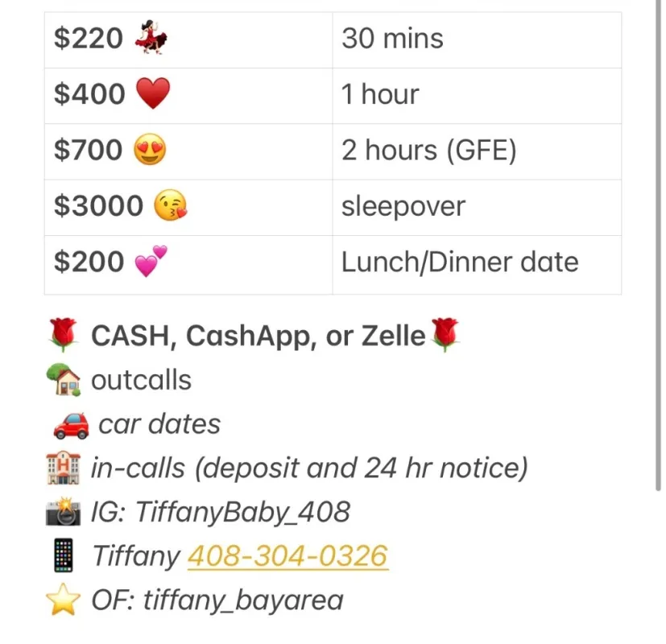666x644 pixels.
Task: Select the camera emoji beside IG
Action: pyautogui.click(x=64, y=512)
